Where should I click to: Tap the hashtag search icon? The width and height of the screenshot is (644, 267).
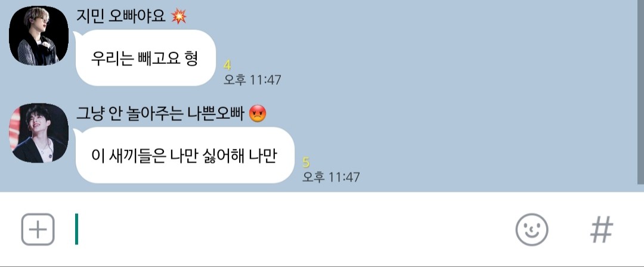coord(602,229)
